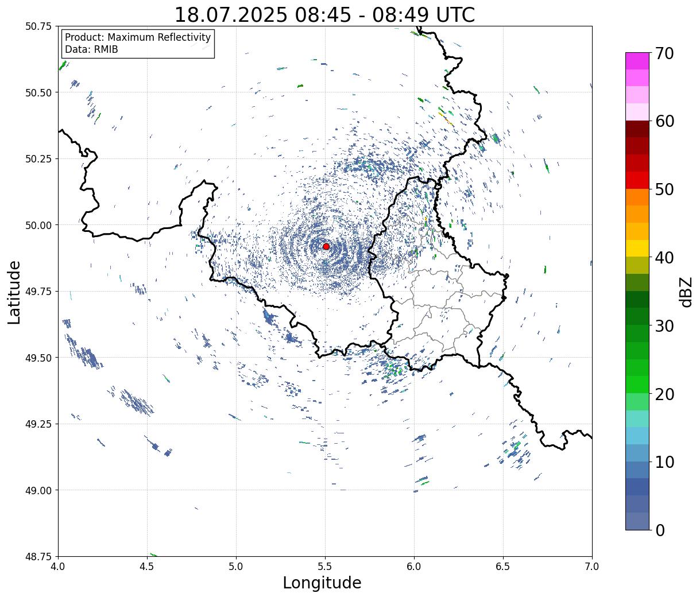The height and width of the screenshot is (597, 700).
Task: Click longitude tick label 5.5
Action: tap(325, 567)
